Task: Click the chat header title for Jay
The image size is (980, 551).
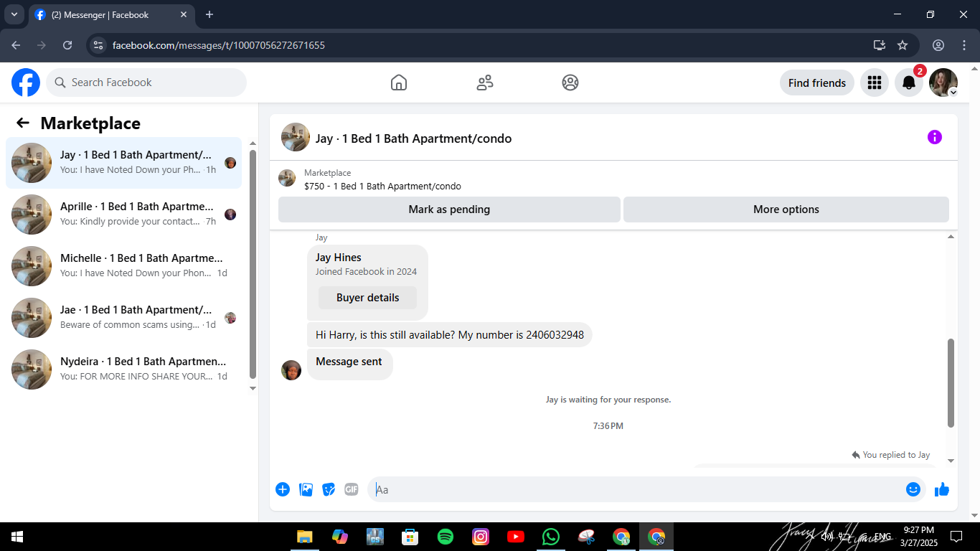Action: pos(413,138)
